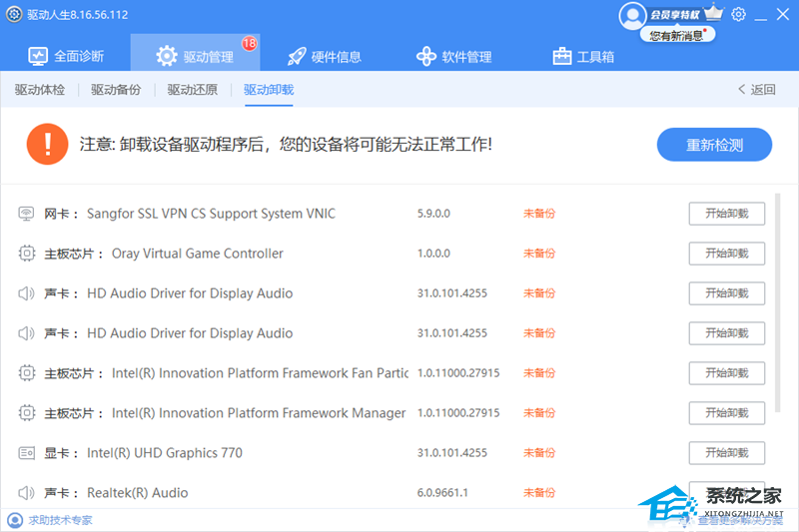Open the 全面诊断 tab
The height and width of the screenshot is (532, 799).
pyautogui.click(x=66, y=56)
